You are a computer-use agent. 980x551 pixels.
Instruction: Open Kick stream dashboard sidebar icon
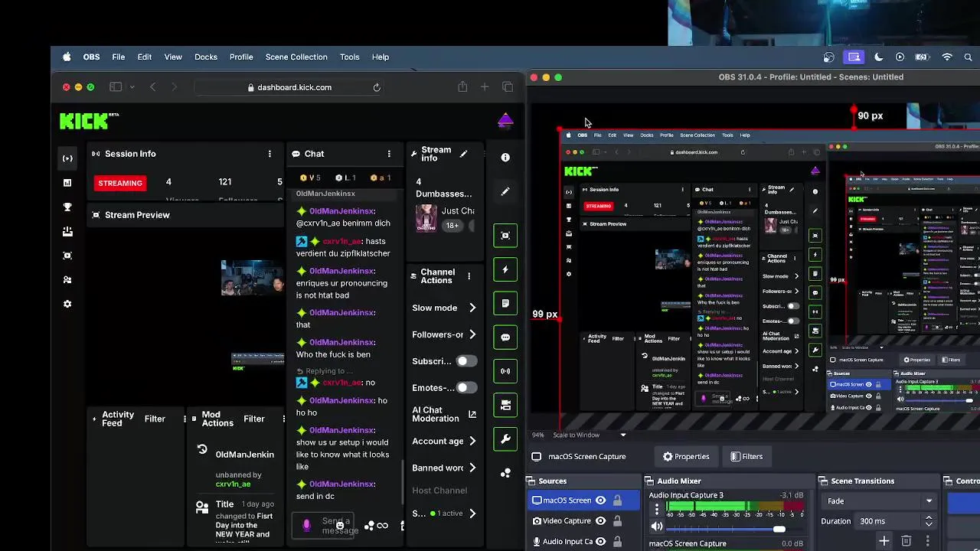67,158
